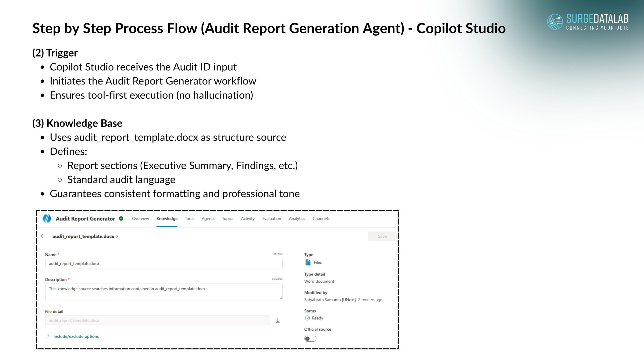Click the '2 months ago' timestamp

(370, 300)
